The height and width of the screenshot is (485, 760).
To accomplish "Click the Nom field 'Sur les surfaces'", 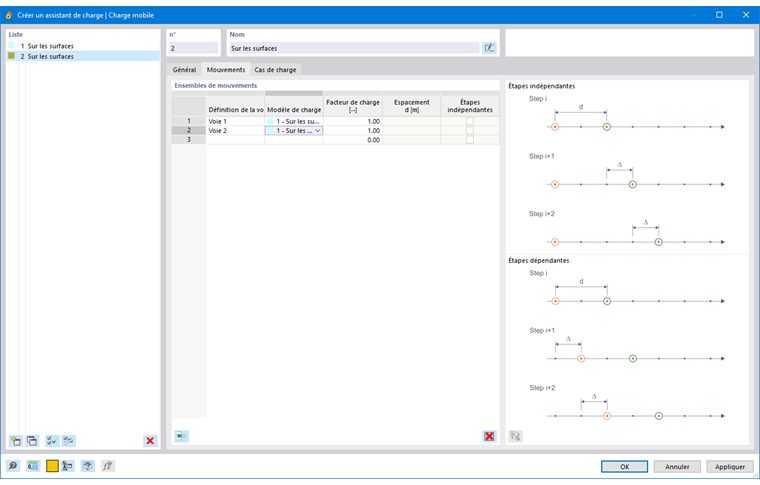I will (x=354, y=48).
